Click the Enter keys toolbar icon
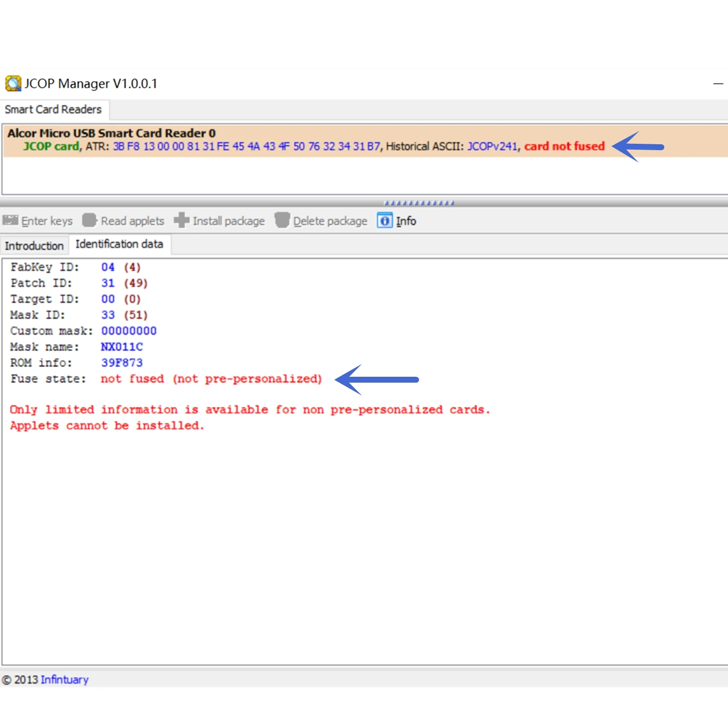 click(x=10, y=221)
